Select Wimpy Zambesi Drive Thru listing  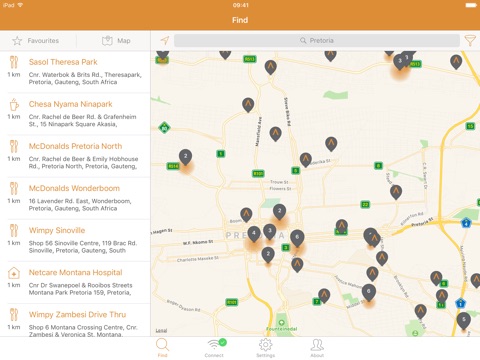(x=75, y=321)
